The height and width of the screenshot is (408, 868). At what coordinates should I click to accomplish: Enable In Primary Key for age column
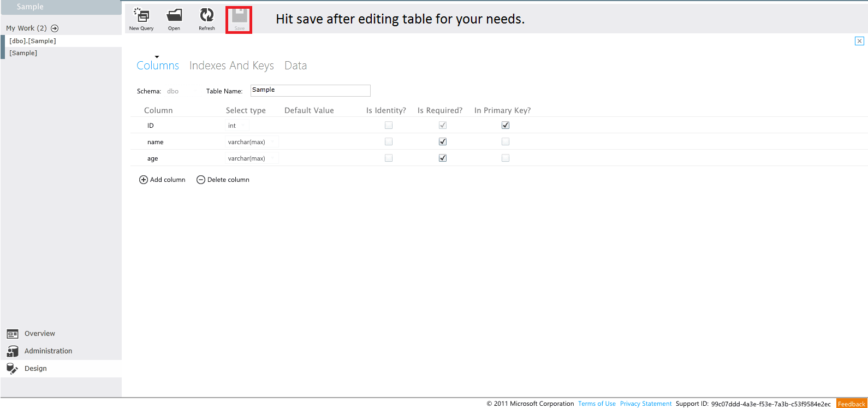pyautogui.click(x=506, y=158)
